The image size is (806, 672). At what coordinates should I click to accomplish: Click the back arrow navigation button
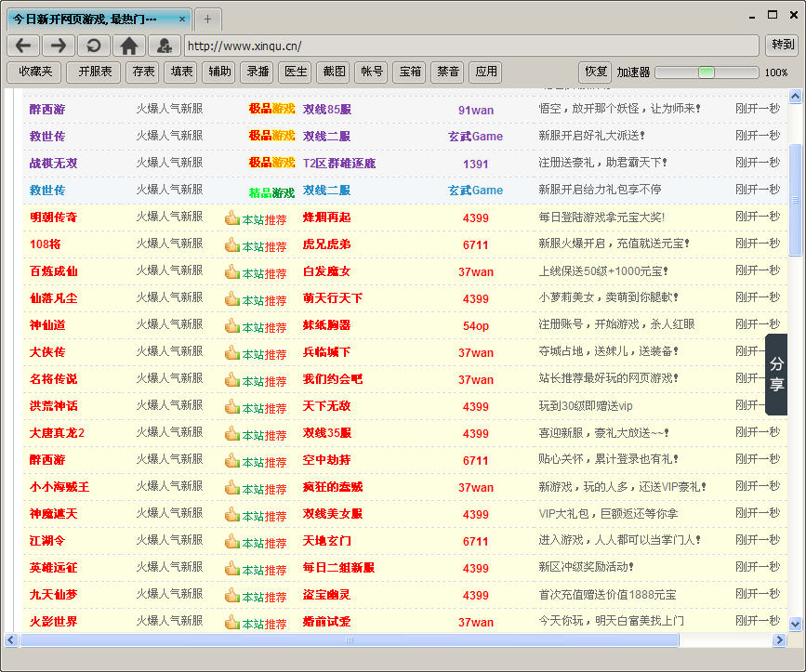(23, 46)
